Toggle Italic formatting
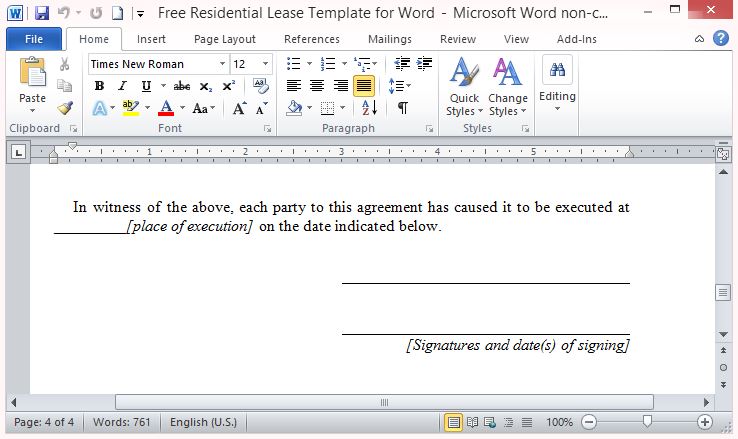 (x=122, y=86)
